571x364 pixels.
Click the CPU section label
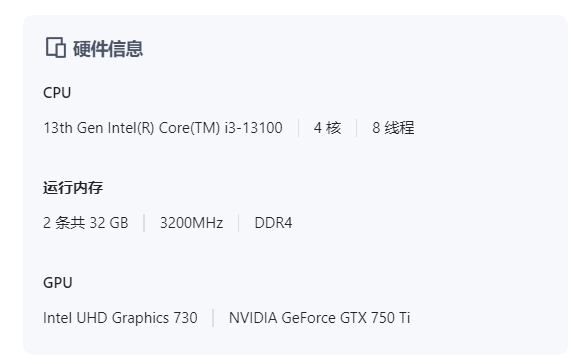[x=57, y=93]
